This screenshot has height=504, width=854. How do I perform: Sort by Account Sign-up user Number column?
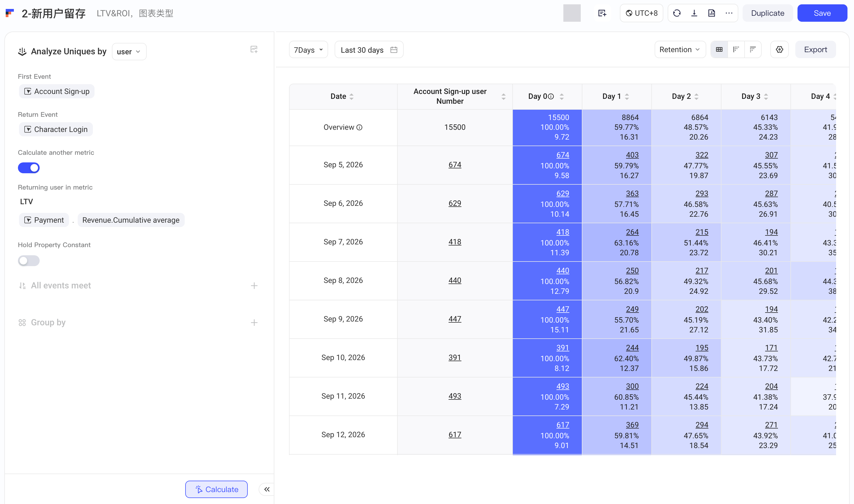[x=503, y=96]
